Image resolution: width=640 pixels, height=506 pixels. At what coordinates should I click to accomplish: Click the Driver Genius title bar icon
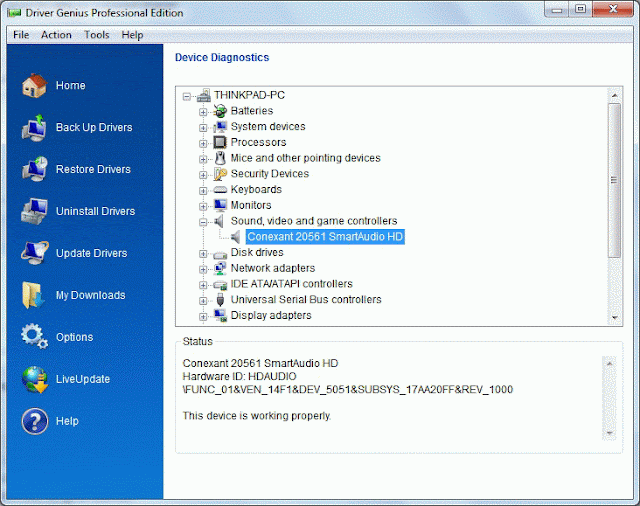pos(14,13)
